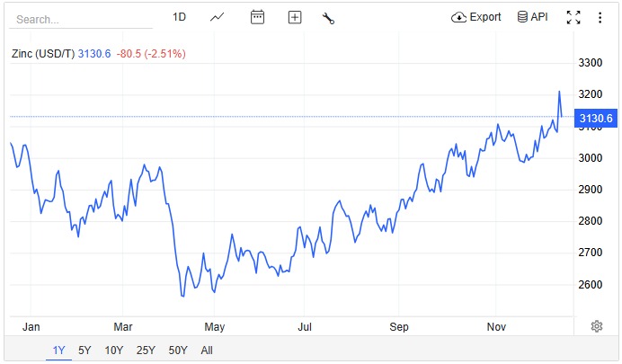Select the 1Y time range tab

[x=59, y=351]
